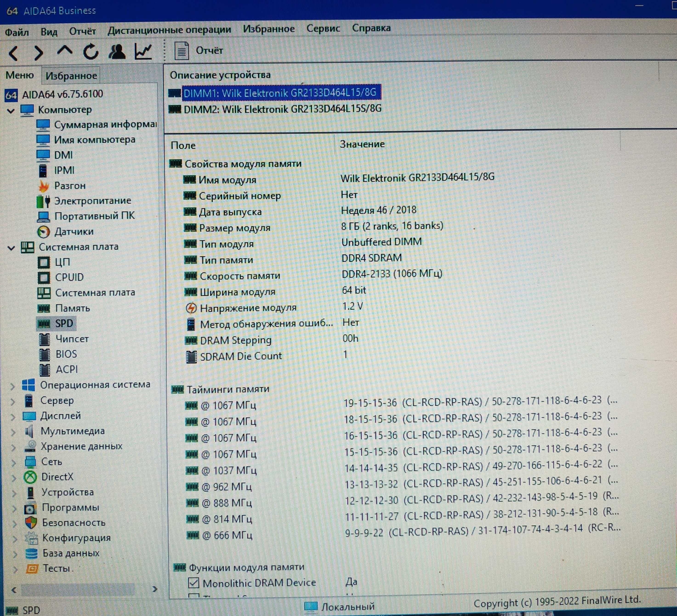Open Чипсет chip icon item
Screen dimensions: 677x616
(x=44, y=339)
